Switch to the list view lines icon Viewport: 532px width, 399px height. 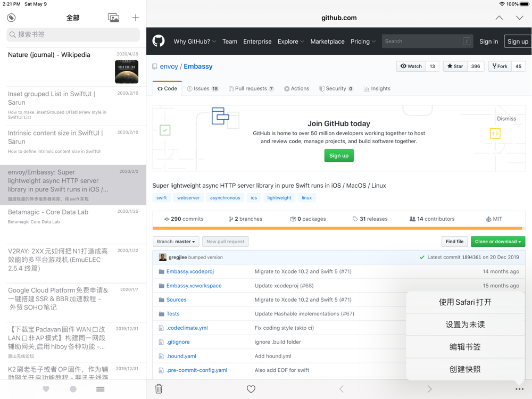click(x=100, y=389)
